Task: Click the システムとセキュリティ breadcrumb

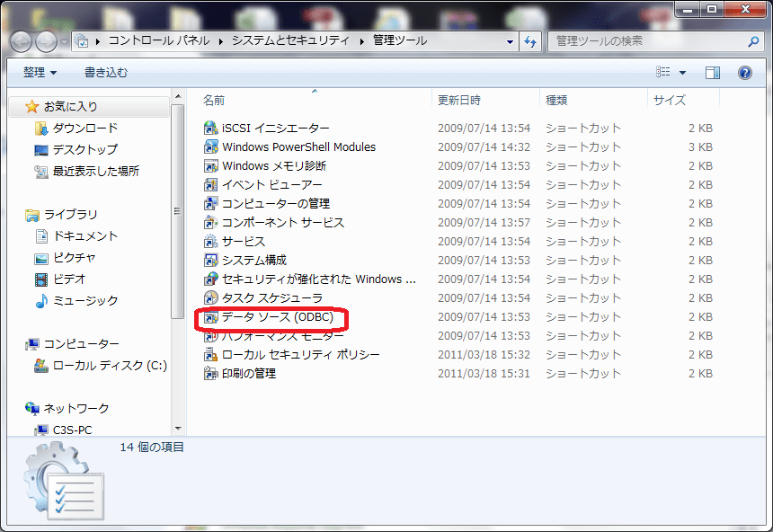Action: click(291, 41)
